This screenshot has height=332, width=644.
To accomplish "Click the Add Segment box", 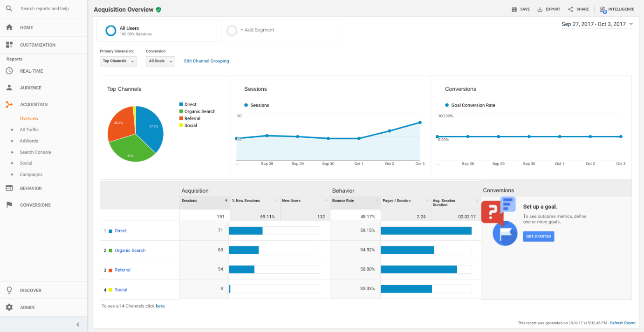I will point(281,30).
